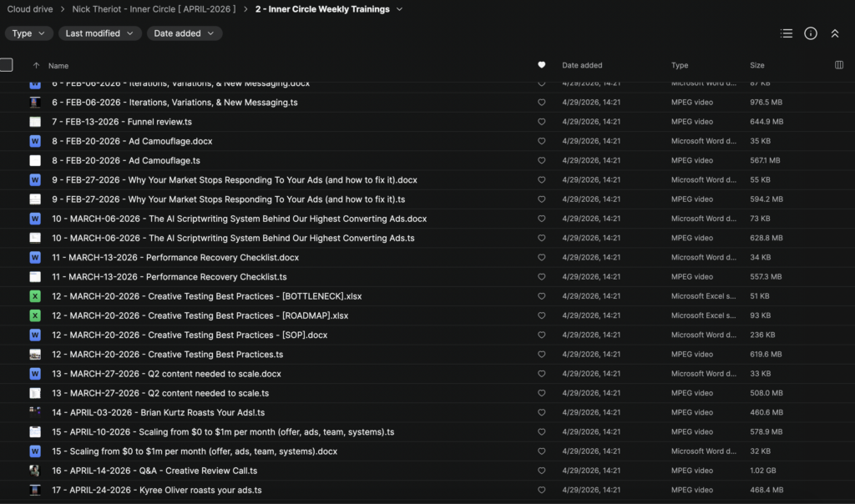Favorite 14 - Brian Kurtz Roasts Your Ads!.ts
855x504 pixels.
pos(541,412)
